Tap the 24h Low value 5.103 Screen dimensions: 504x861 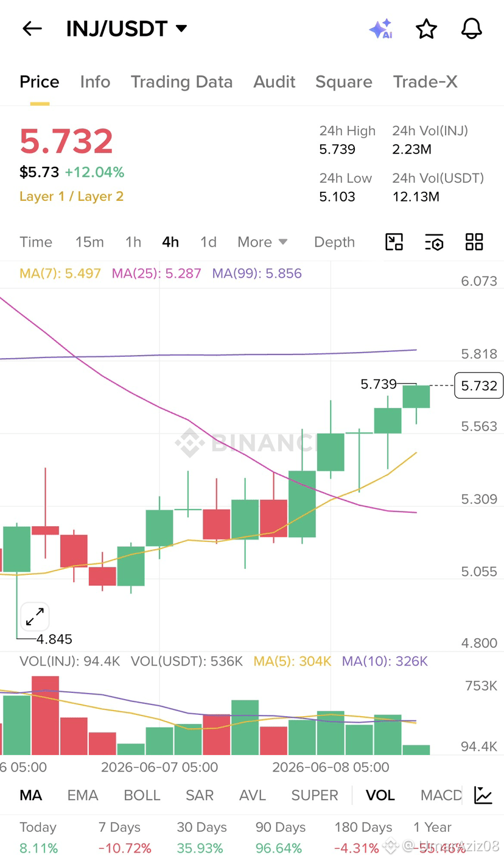pyautogui.click(x=337, y=197)
